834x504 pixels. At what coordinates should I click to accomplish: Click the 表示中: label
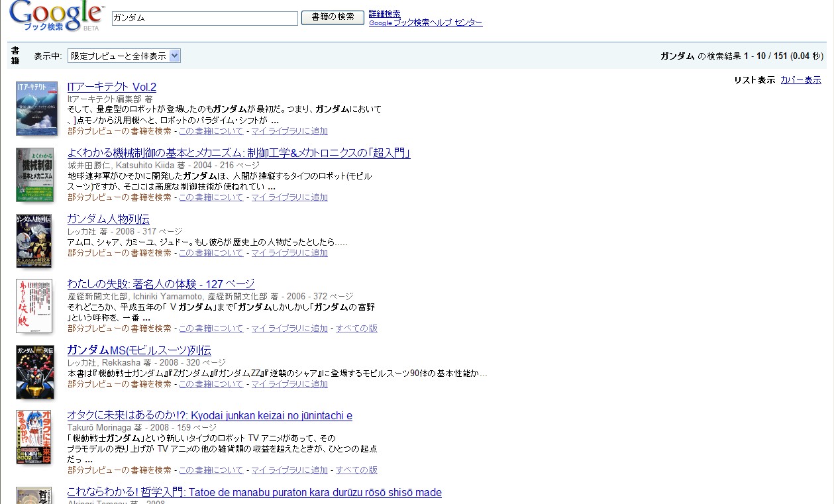(48, 56)
